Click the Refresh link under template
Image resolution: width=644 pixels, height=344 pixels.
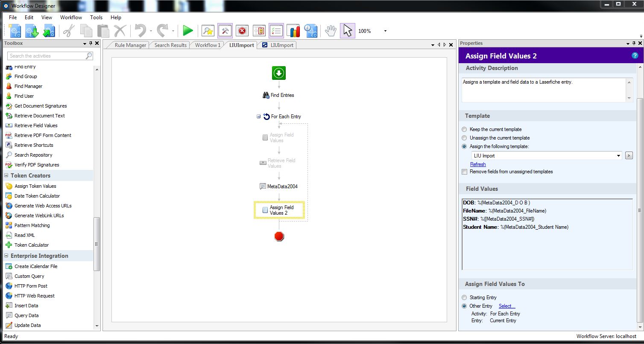point(478,164)
